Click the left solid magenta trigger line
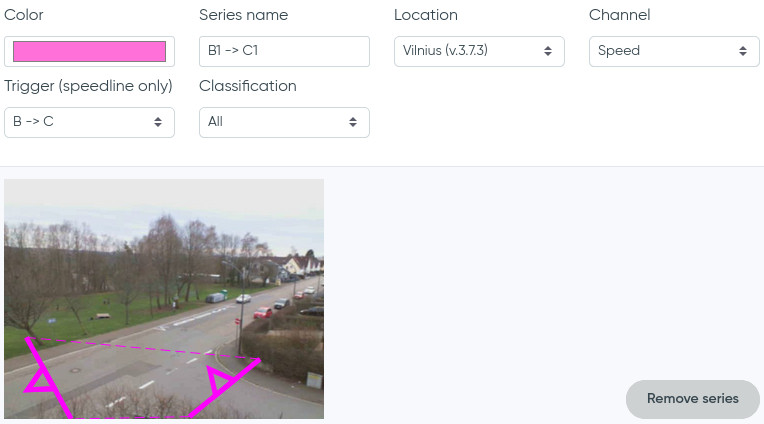Viewport: 764px width, 424px height. 49,378
